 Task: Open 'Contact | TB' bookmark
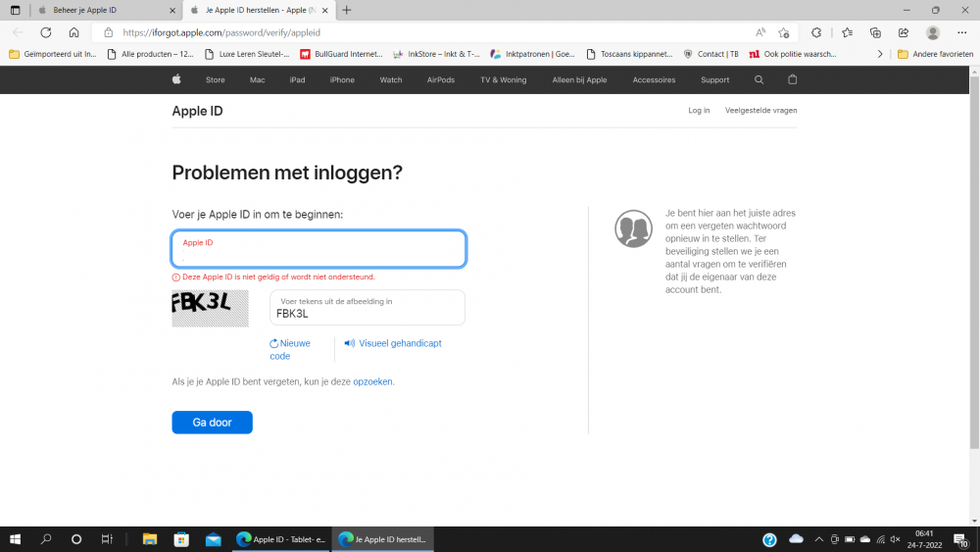tap(710, 54)
